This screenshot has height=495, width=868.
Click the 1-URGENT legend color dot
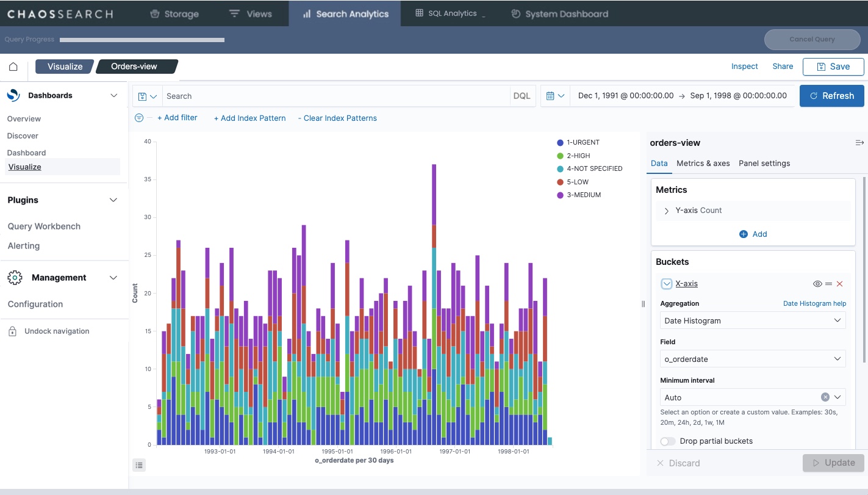(x=560, y=143)
